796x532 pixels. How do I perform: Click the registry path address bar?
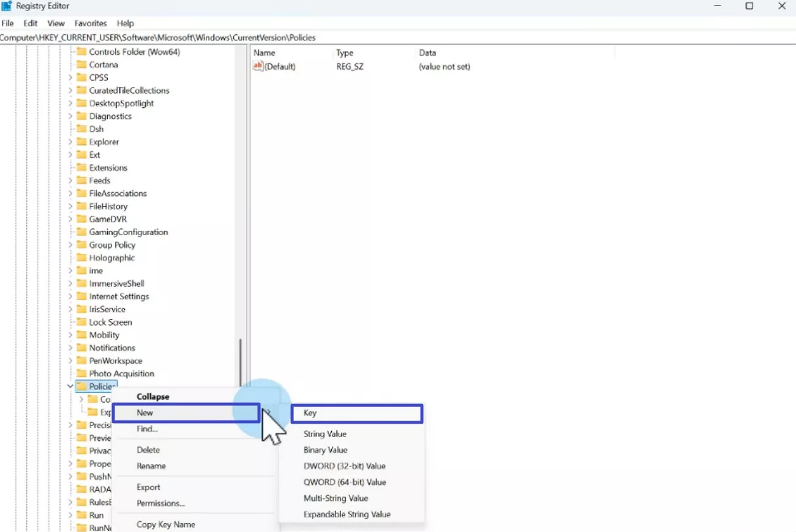[x=398, y=38]
